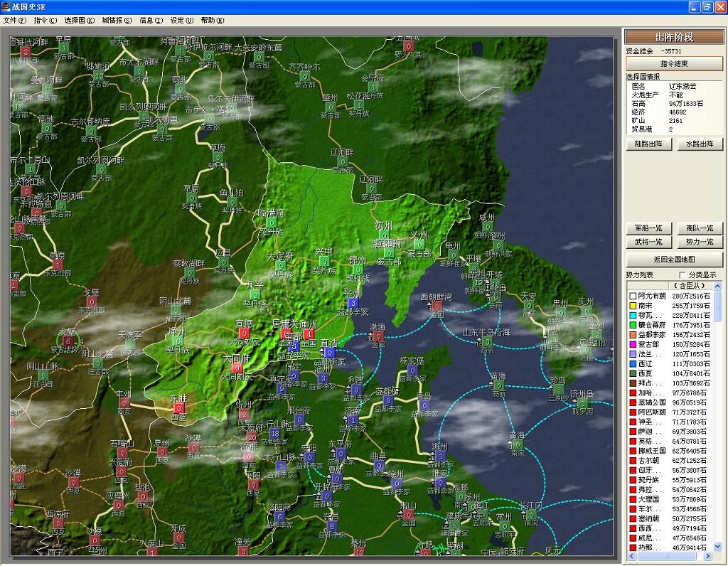Click the 黄海 sea zone marker
Image resolution: width=728 pixels, height=566 pixels.
click(516, 445)
